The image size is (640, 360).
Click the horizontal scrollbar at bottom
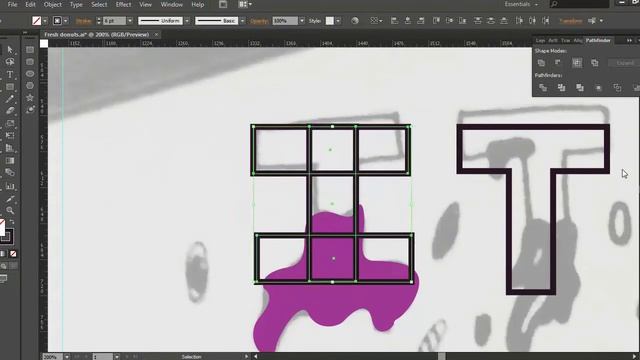(x=445, y=356)
